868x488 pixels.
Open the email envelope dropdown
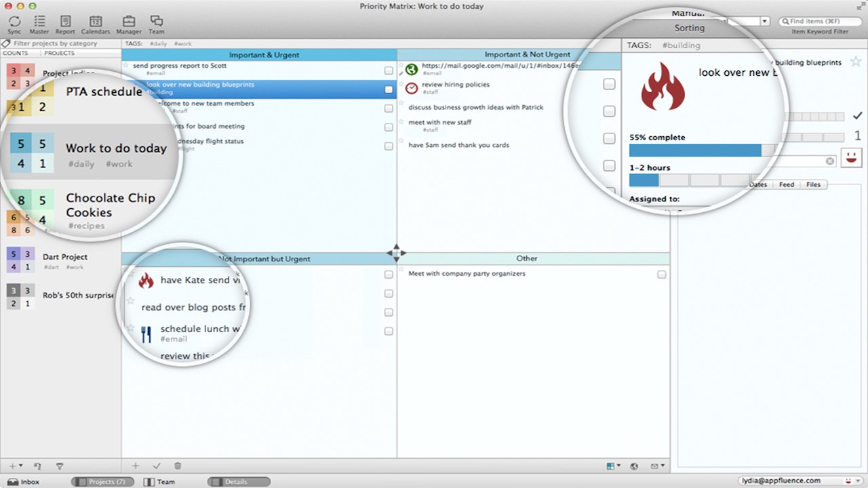click(x=658, y=466)
